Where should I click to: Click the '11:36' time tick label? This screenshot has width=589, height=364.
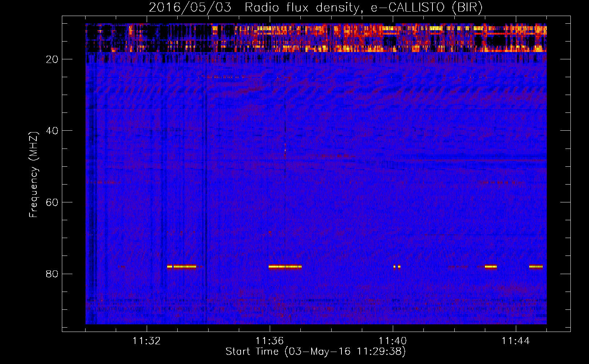pyautogui.click(x=270, y=341)
